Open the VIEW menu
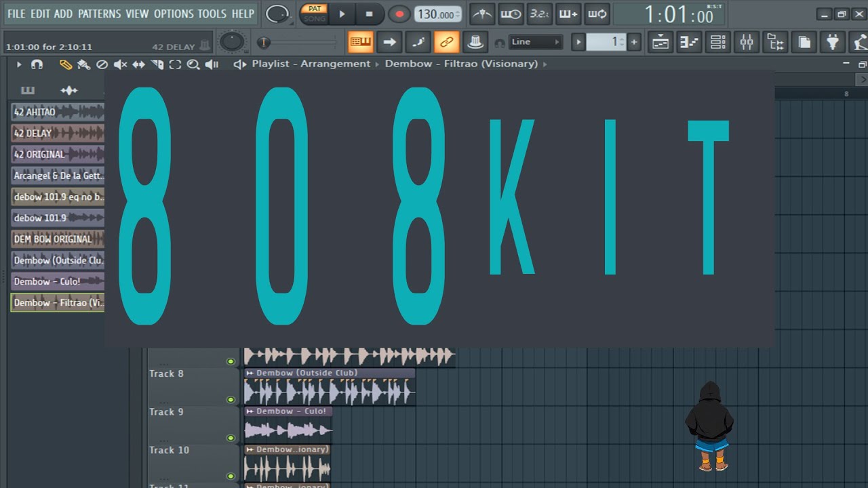 (x=137, y=14)
